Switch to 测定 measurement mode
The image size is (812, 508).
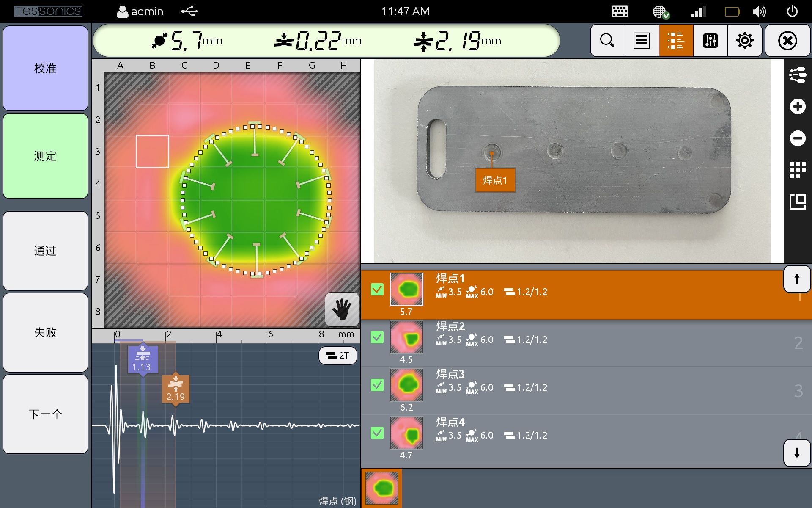45,156
